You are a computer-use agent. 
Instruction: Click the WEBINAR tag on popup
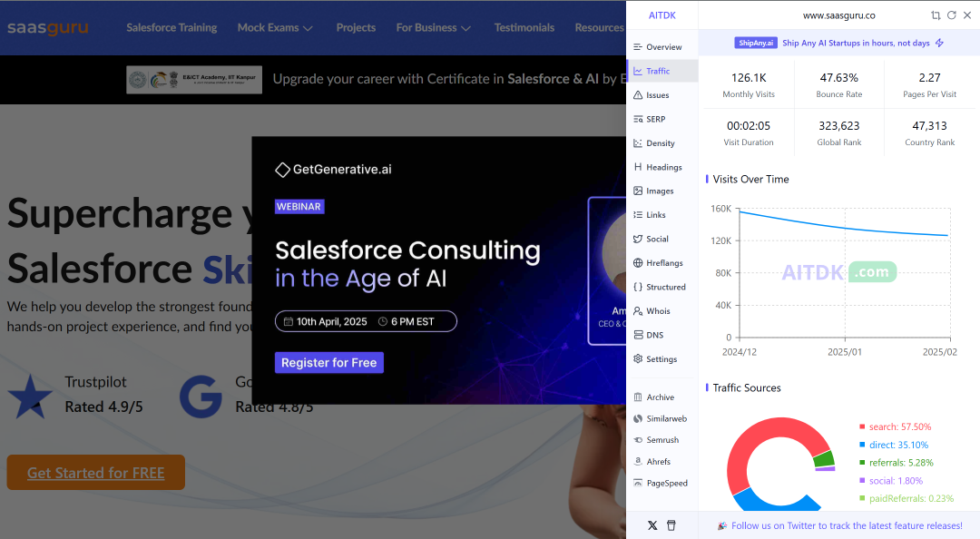[299, 206]
